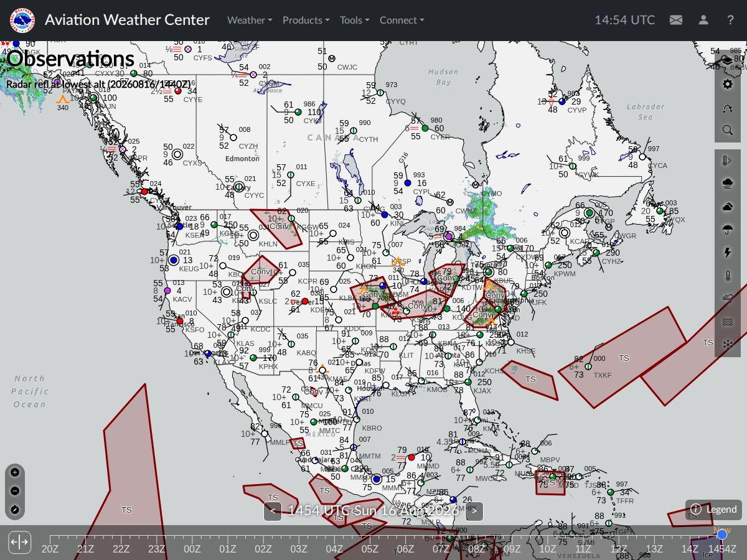Go to Aviation Weather Center home link

pyautogui.click(x=127, y=20)
